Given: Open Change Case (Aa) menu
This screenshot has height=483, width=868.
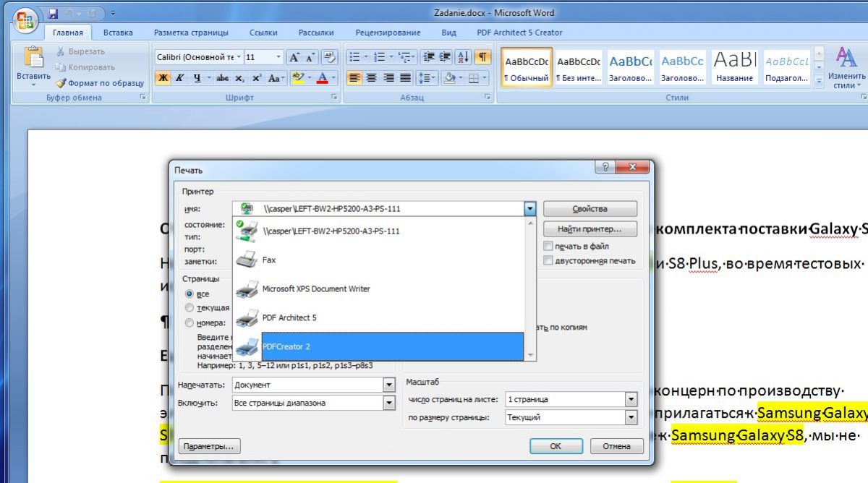Looking at the screenshot, I should pos(276,78).
